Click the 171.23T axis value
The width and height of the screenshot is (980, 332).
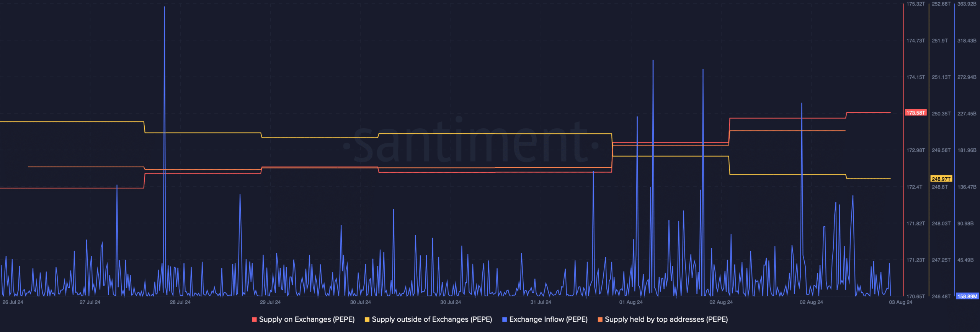click(x=916, y=260)
